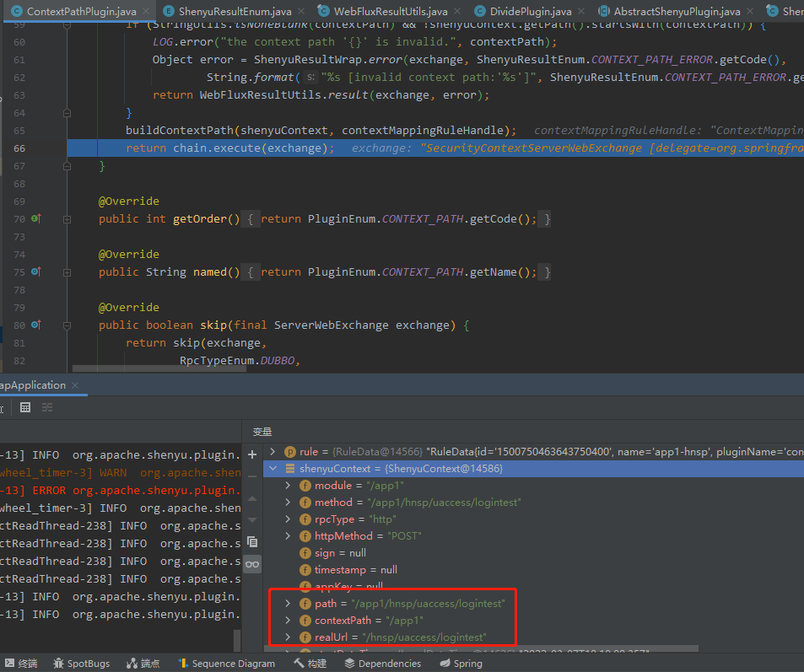Fold the skip() method at line 80
Screen dimensions: 804x672
coord(67,325)
